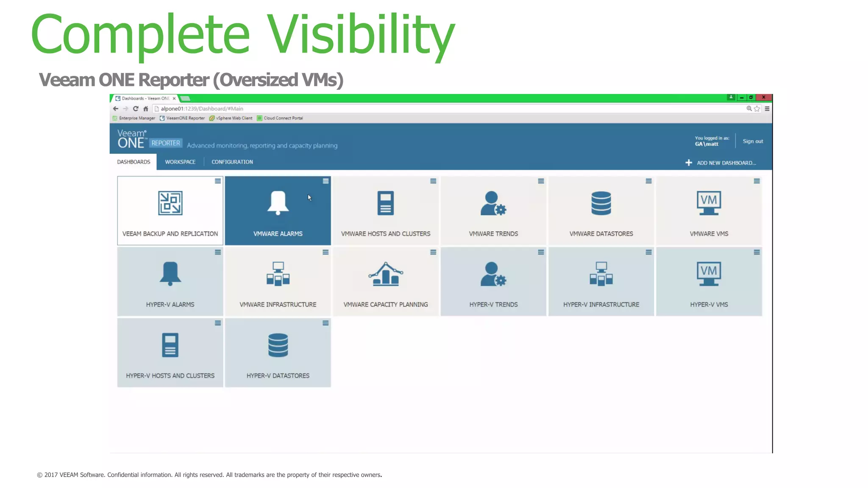This screenshot has width=868, height=488.
Task: Open menu on VMware Infrastructure tile
Action: (325, 252)
